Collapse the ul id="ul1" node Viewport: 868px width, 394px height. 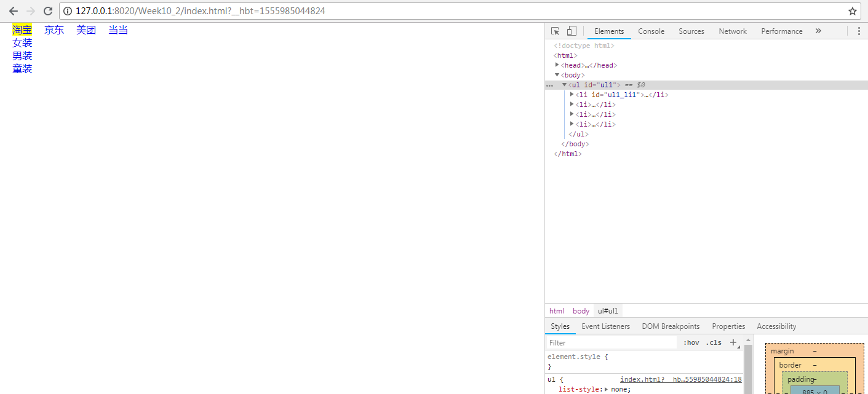click(x=565, y=85)
